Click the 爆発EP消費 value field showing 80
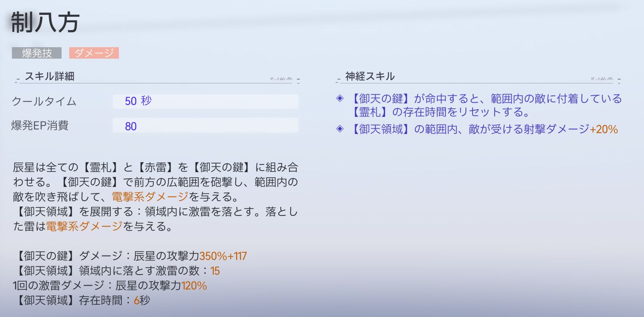Screen dimensions: 644x317 click(205, 125)
